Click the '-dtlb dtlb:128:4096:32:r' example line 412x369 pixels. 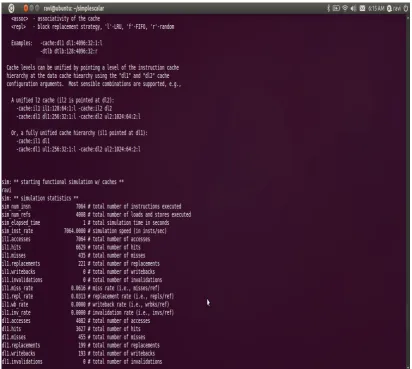[x=69, y=51]
